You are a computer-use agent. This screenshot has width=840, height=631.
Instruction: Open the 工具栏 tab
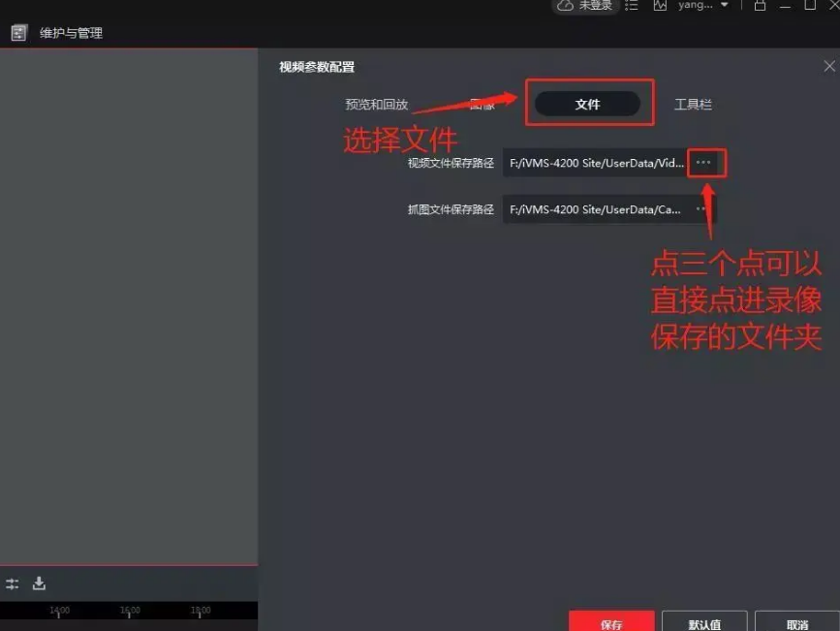click(x=693, y=105)
